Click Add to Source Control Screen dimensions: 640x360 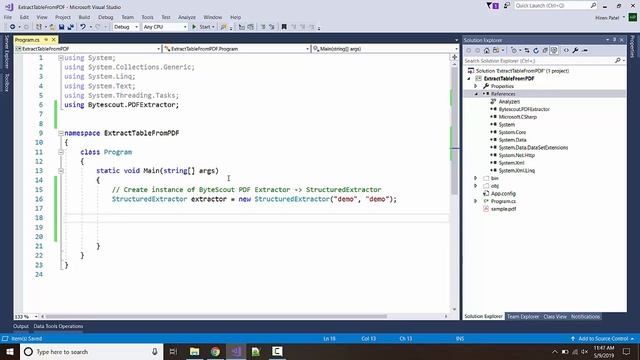click(x=602, y=338)
